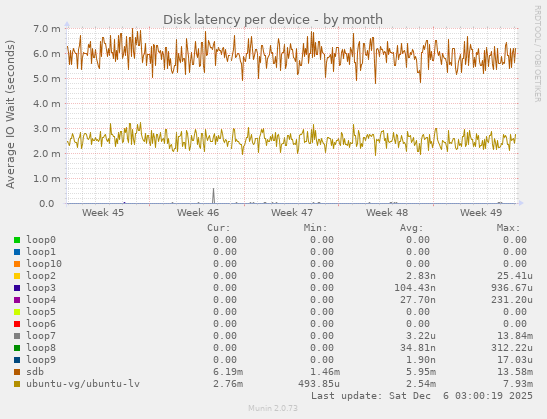Click the Munin 2.0.73 version text
The image size is (547, 419).
point(273,408)
